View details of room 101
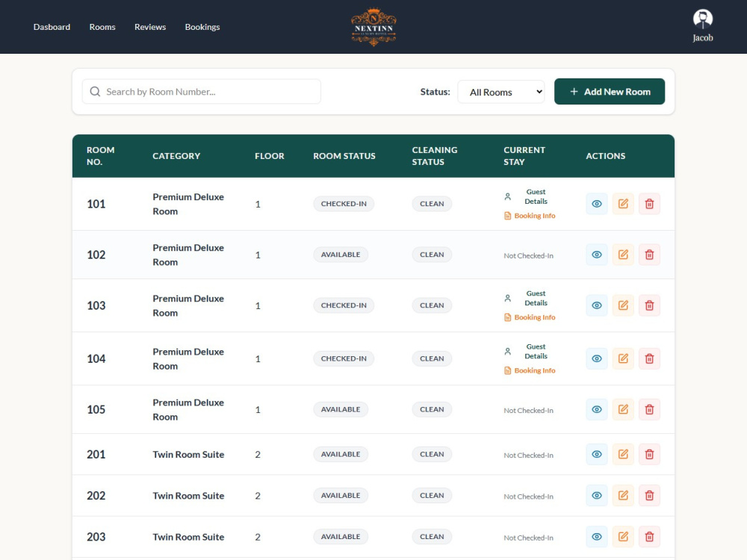The height and width of the screenshot is (560, 747). (x=596, y=204)
